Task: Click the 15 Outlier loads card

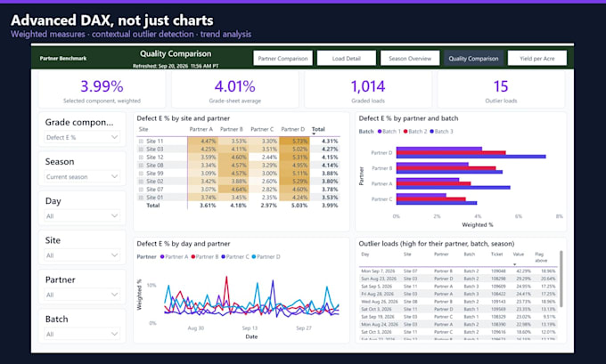Action: tap(501, 90)
